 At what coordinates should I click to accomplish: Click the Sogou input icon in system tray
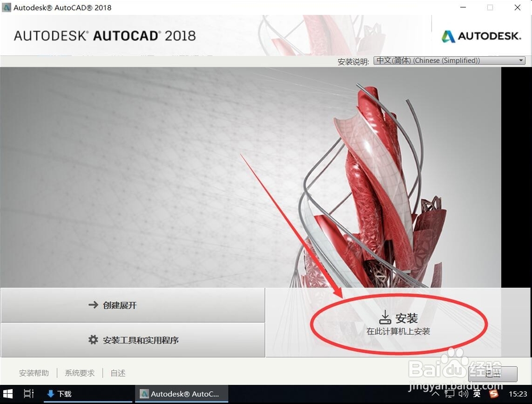click(493, 393)
